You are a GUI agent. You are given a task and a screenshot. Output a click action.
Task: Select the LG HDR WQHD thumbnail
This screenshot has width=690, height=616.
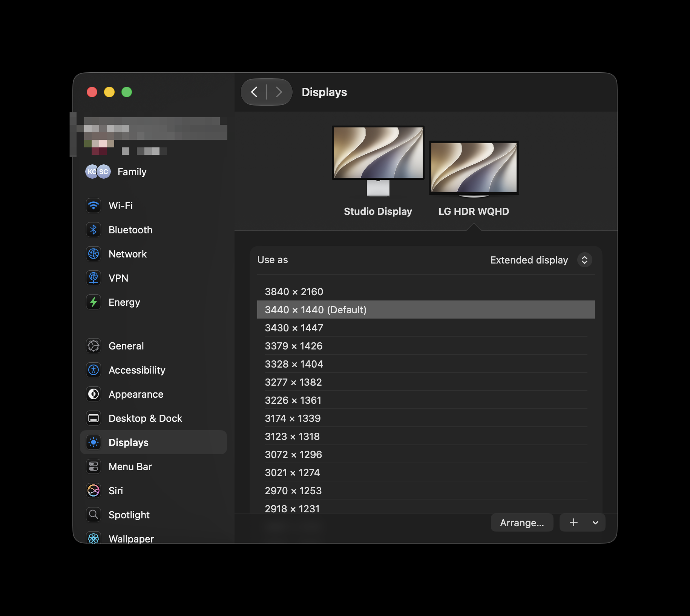(474, 169)
